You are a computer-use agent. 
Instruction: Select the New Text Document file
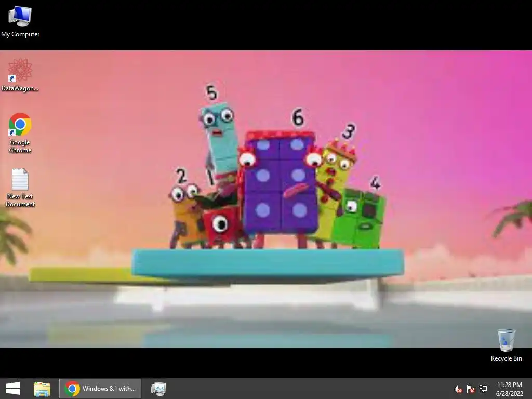coord(20,188)
